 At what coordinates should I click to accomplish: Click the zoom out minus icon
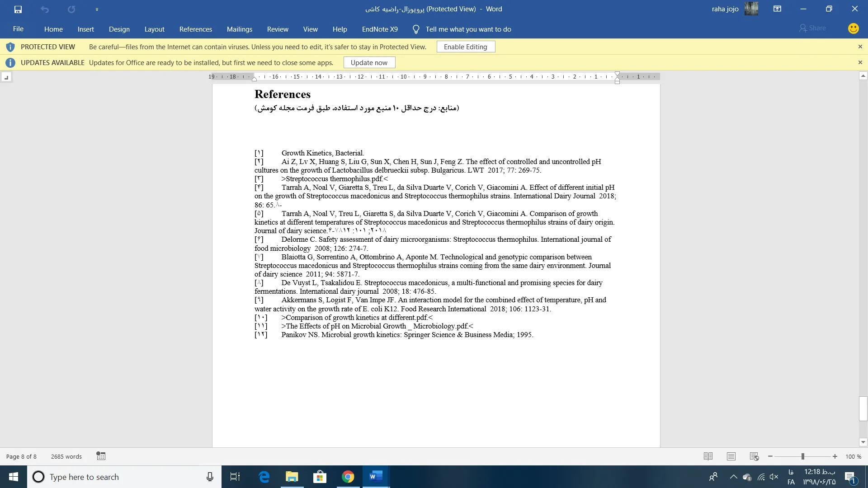(770, 456)
